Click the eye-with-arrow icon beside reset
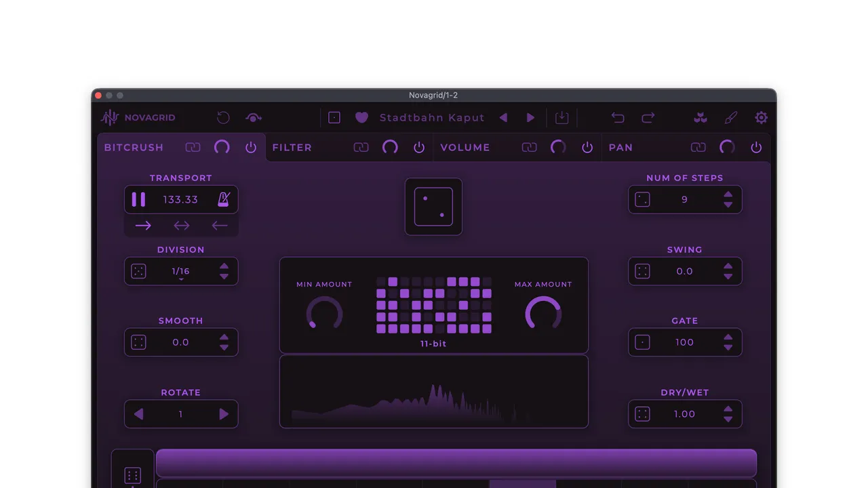The width and height of the screenshot is (868, 488). 254,117
